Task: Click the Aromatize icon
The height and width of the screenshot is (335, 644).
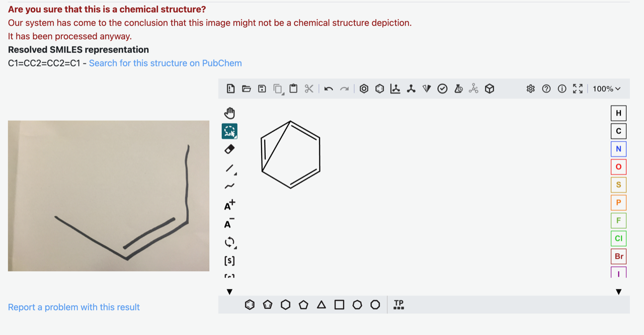Action: (x=364, y=89)
